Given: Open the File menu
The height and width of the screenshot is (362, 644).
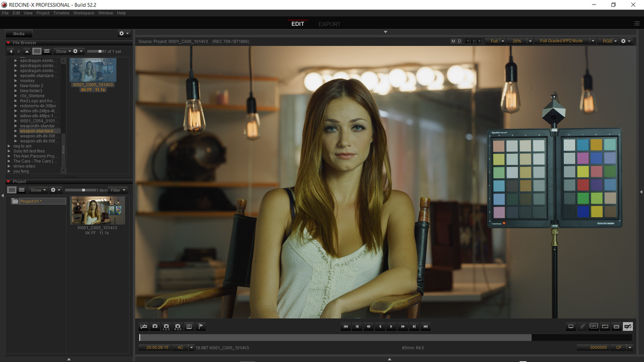Looking at the screenshot, I should (5, 13).
